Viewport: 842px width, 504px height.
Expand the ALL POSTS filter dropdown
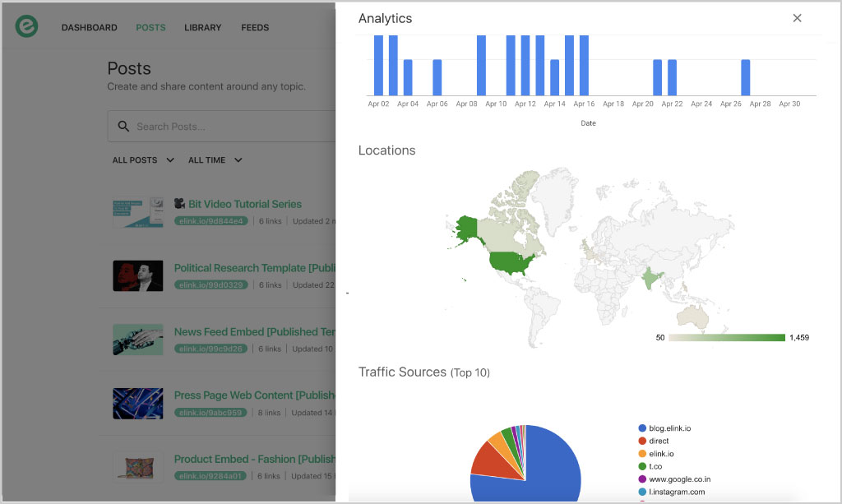[x=143, y=160]
